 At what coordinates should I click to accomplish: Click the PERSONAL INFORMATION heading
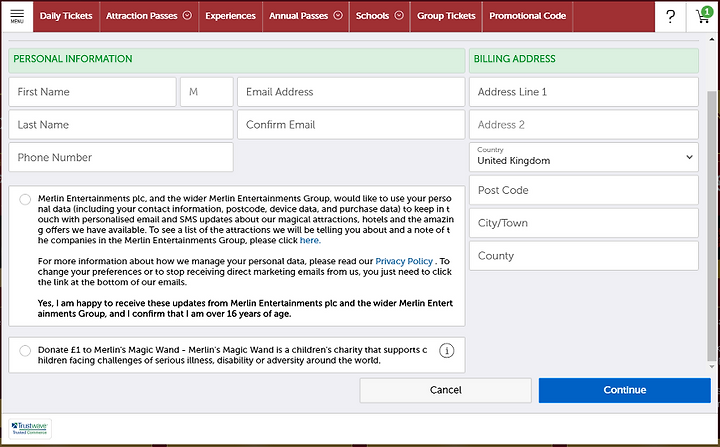click(73, 59)
